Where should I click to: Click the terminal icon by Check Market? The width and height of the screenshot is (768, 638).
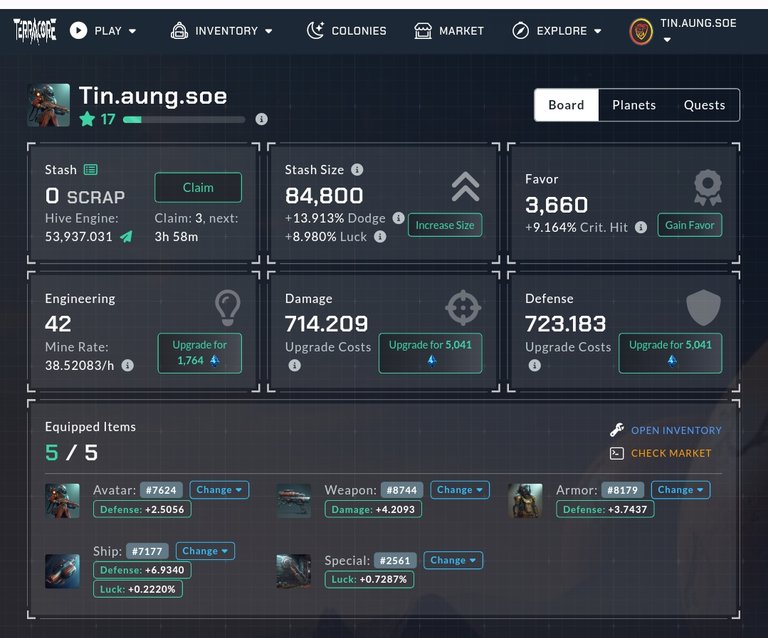tap(617, 453)
